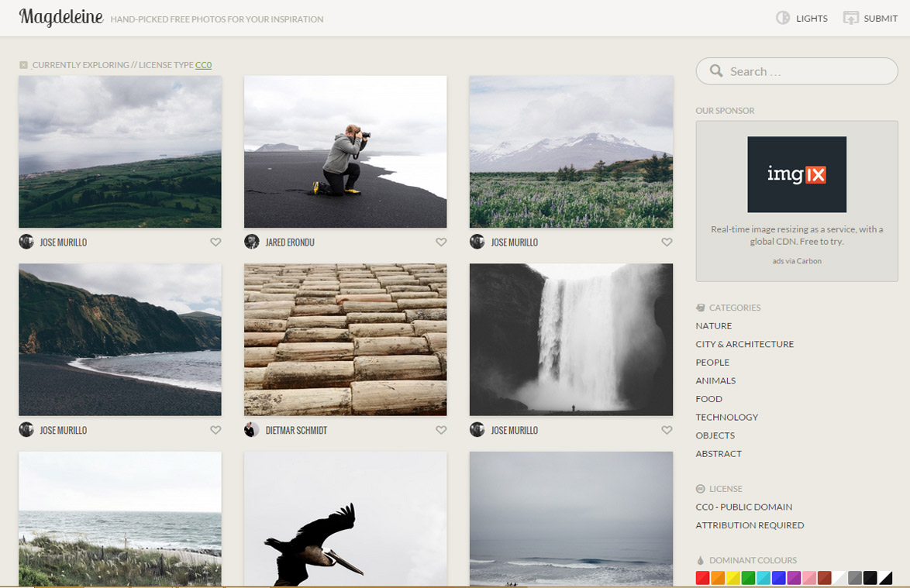Open the Technology category

click(726, 417)
